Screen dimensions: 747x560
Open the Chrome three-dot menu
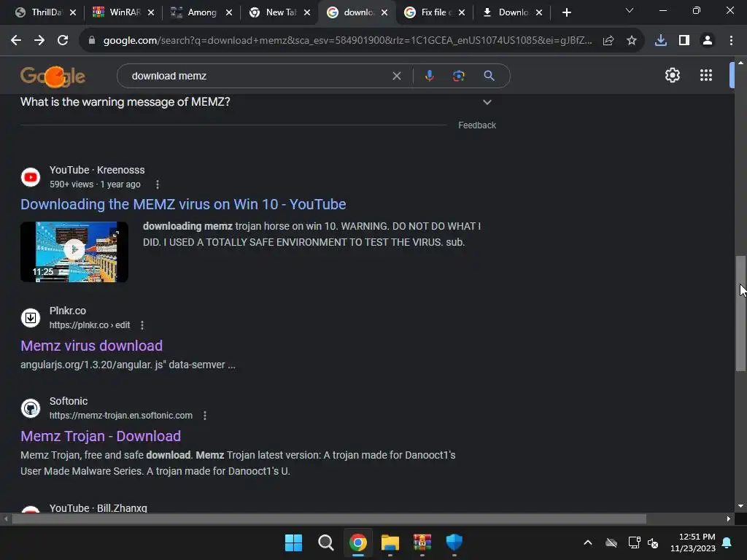tap(731, 41)
